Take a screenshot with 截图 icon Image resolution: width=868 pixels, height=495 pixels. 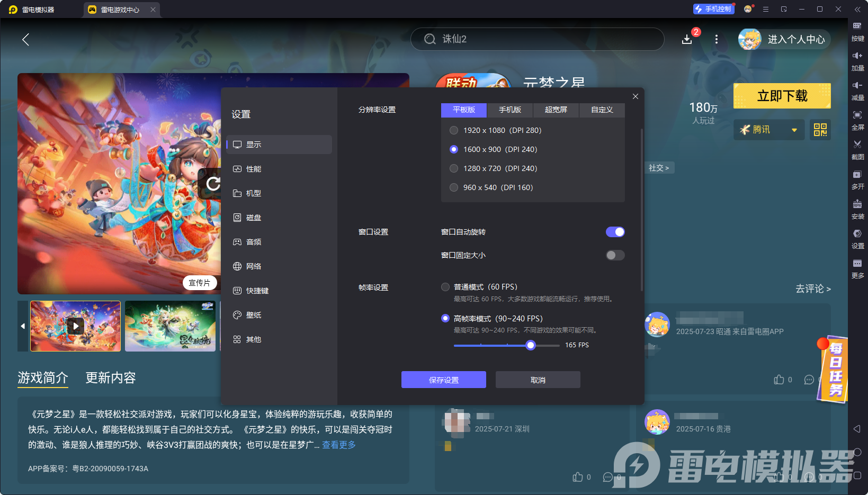tap(857, 150)
